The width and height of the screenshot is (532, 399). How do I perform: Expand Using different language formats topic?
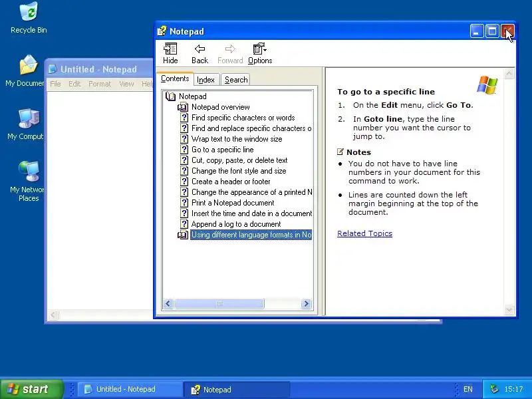(x=251, y=235)
